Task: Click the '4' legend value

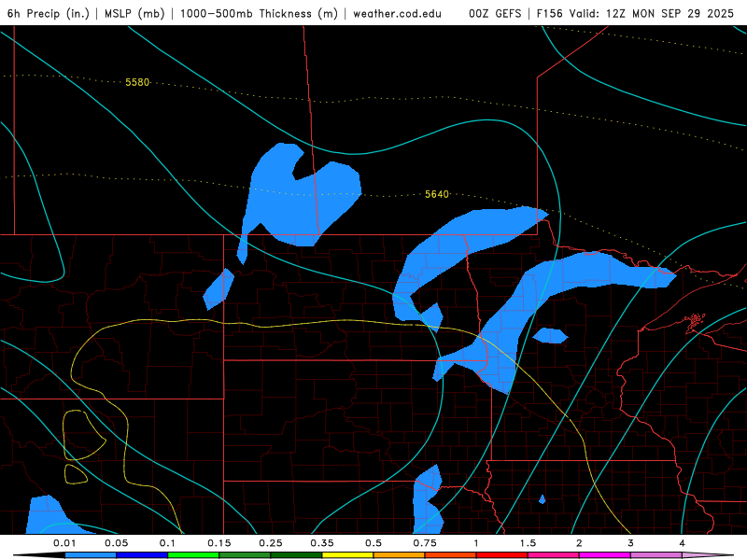Action: (x=682, y=543)
